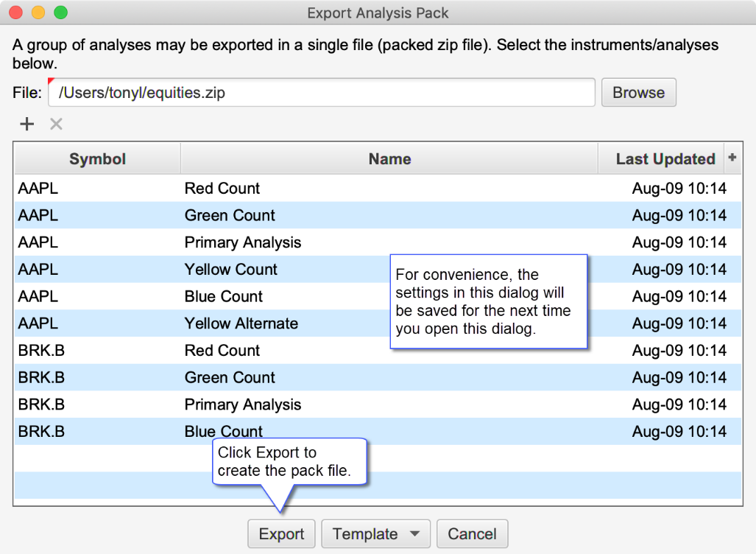This screenshot has height=554, width=756.
Task: Sort by the Last Updated column header
Action: (x=665, y=159)
